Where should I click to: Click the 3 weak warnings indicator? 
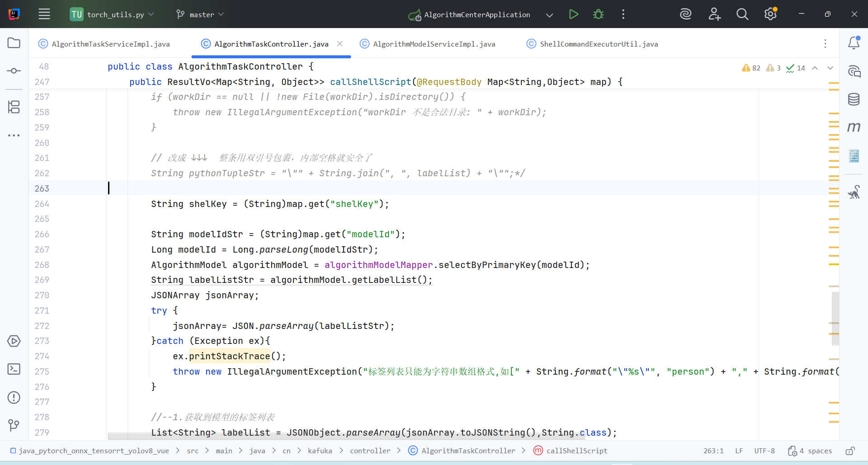click(774, 68)
